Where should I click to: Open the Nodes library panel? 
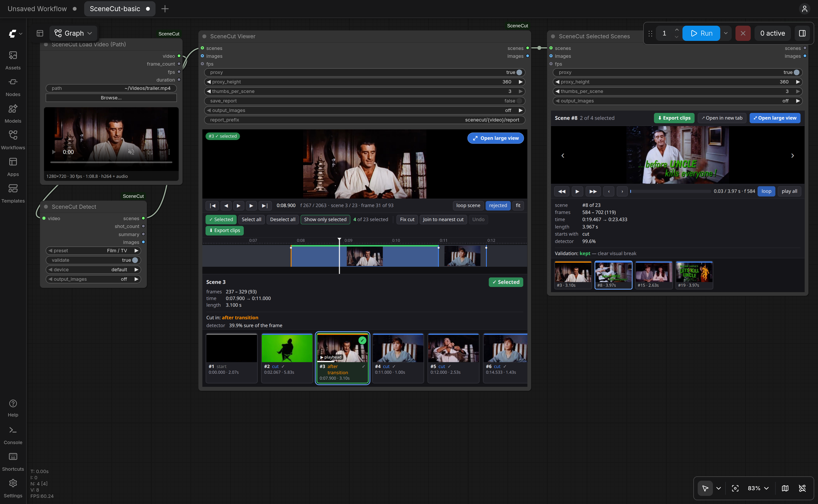(x=13, y=87)
